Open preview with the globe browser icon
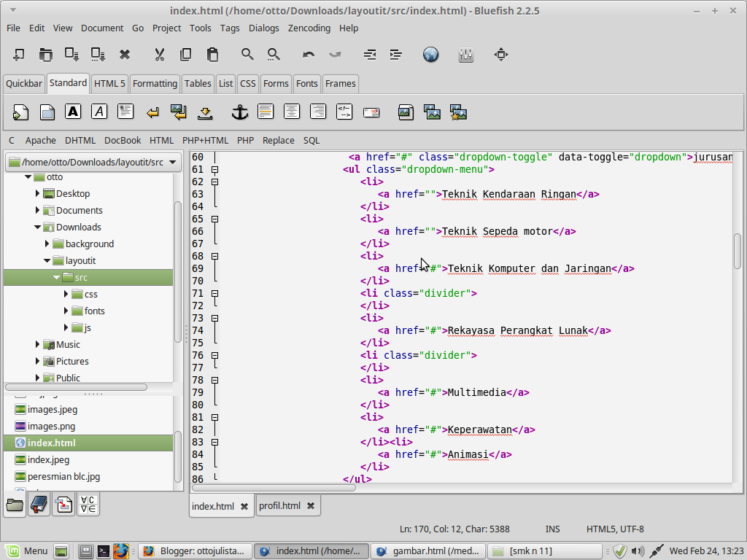The width and height of the screenshot is (747, 560). pyautogui.click(x=430, y=55)
